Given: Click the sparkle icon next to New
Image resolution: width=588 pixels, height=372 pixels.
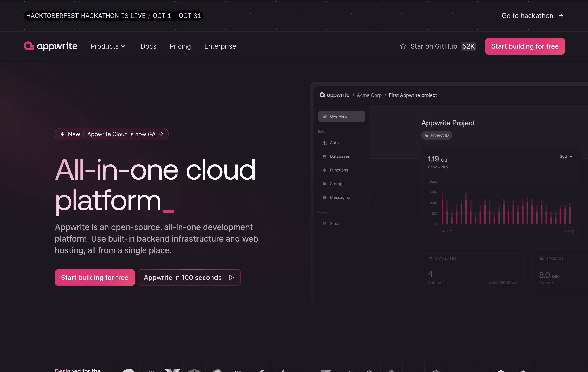Looking at the screenshot, I should 62,134.
